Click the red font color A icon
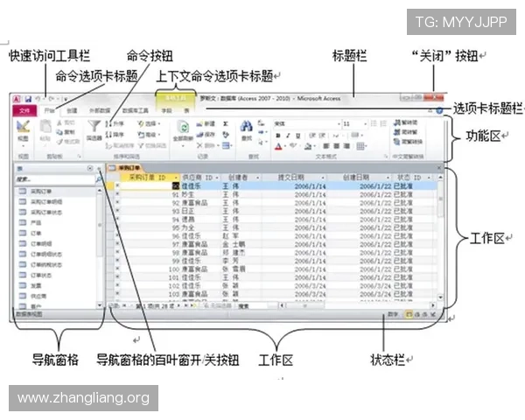The image size is (525, 420). point(278,146)
